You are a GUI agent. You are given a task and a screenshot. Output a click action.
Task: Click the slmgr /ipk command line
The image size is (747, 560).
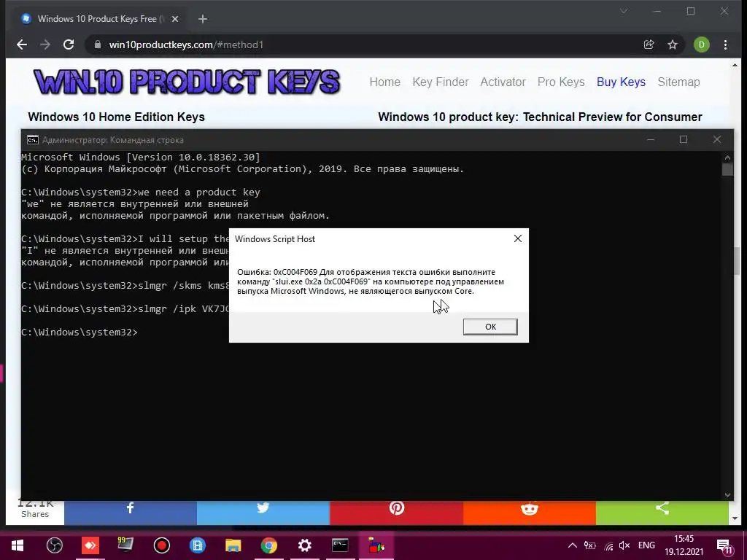125,309
